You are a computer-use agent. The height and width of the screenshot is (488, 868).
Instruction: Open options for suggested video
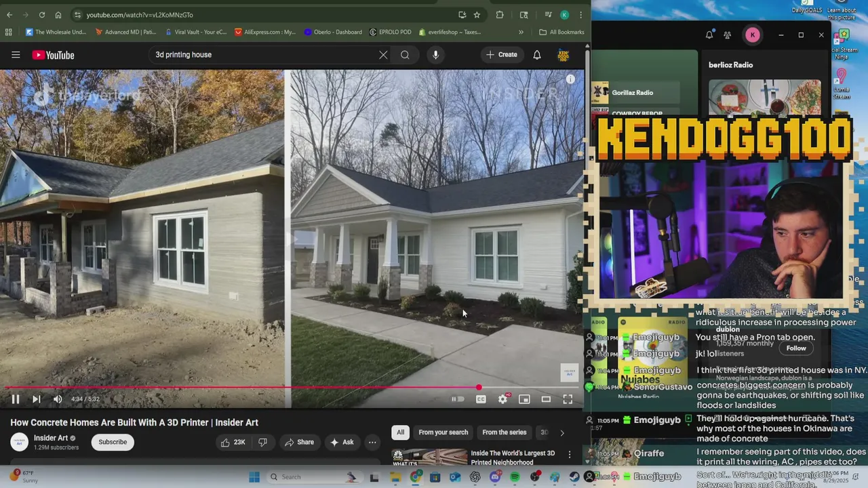point(570,454)
